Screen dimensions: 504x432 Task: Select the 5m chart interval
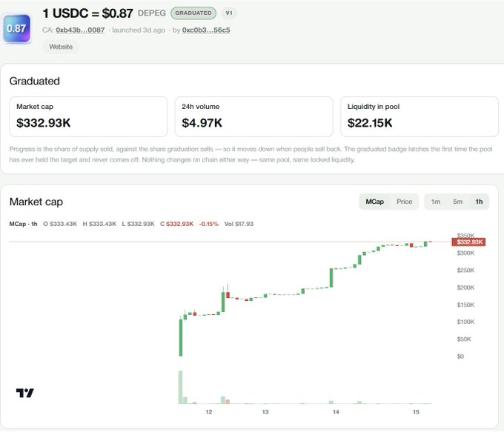coord(458,202)
